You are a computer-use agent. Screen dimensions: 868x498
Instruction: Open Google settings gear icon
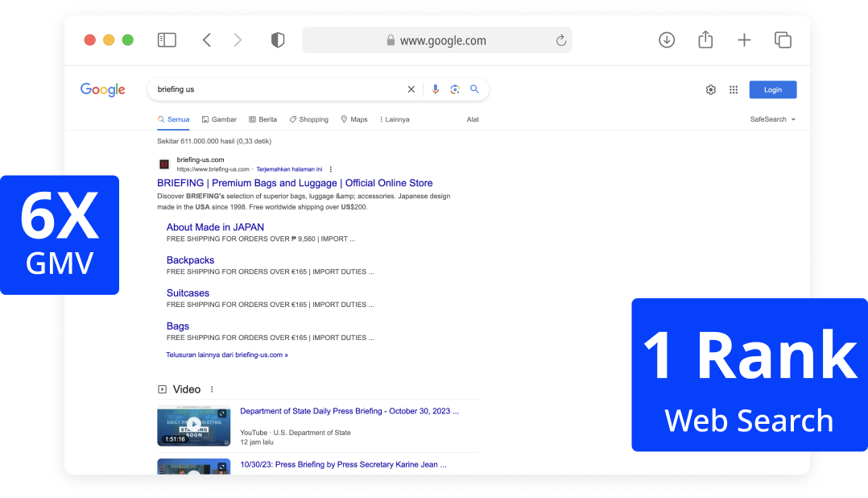[711, 89]
